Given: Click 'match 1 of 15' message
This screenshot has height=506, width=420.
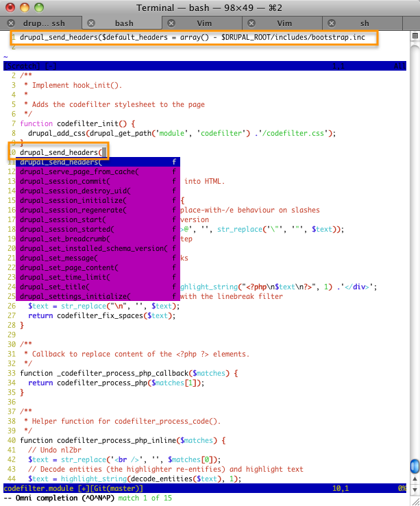Looking at the screenshot, I should [x=145, y=498].
